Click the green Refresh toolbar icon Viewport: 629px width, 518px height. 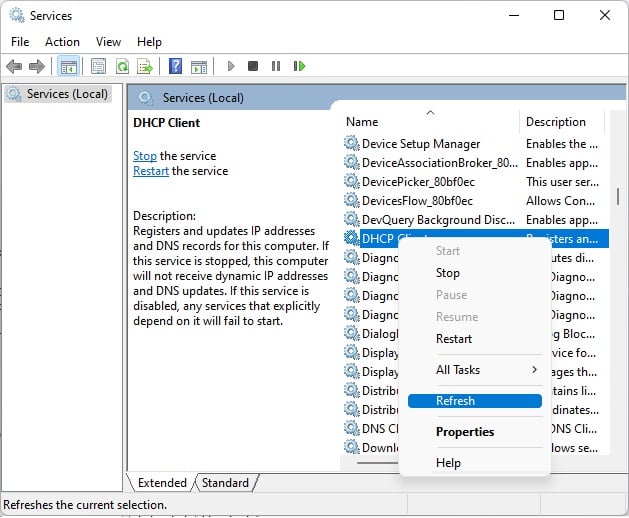122,66
